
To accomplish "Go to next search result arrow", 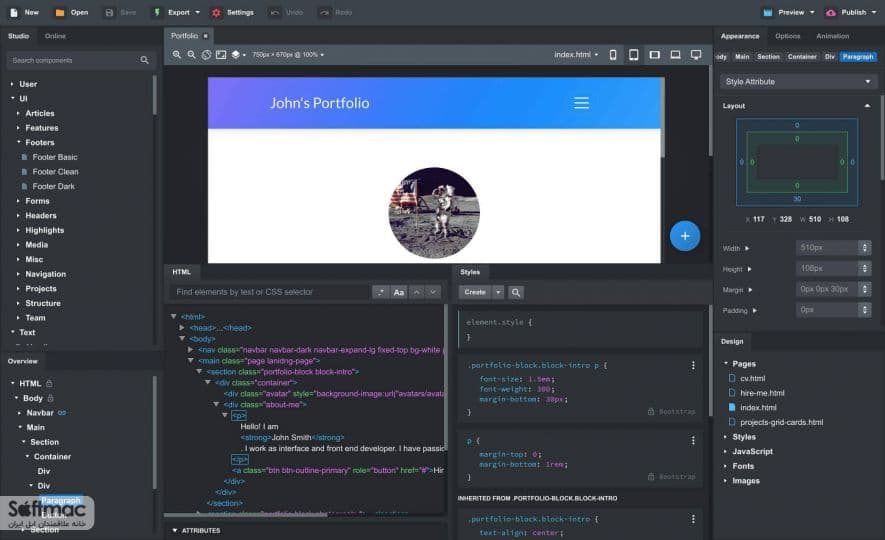I will click(x=433, y=292).
